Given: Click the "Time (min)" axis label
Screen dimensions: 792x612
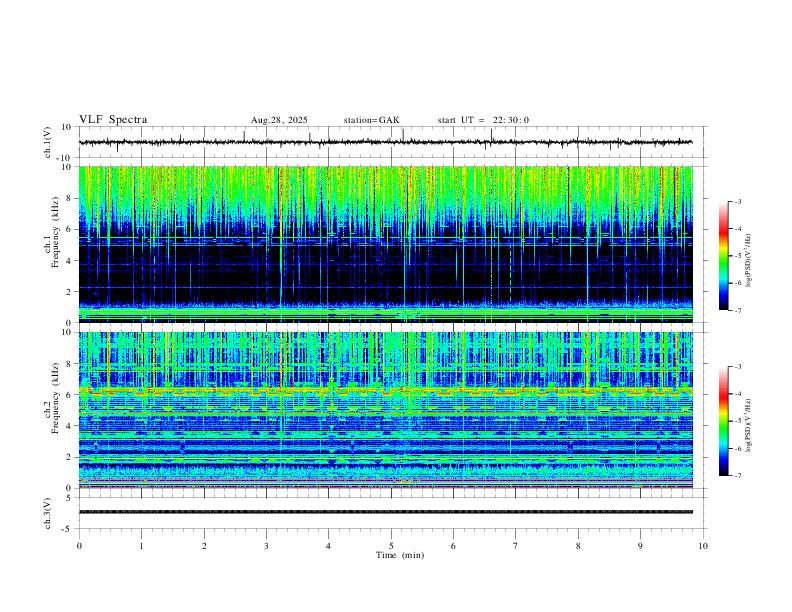Looking at the screenshot, I should point(400,555).
